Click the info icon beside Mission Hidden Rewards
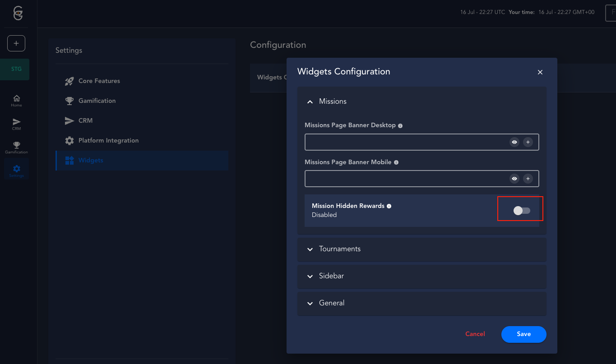The image size is (616, 364). 389,206
